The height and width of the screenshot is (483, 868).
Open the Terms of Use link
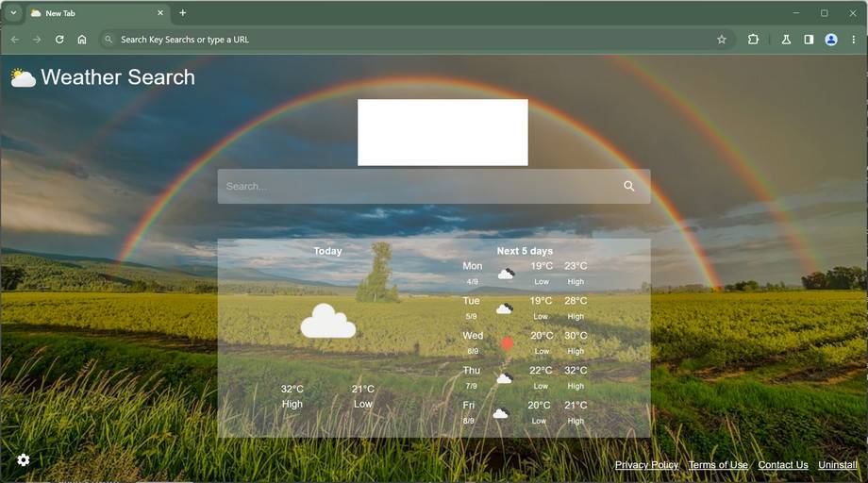pos(718,465)
